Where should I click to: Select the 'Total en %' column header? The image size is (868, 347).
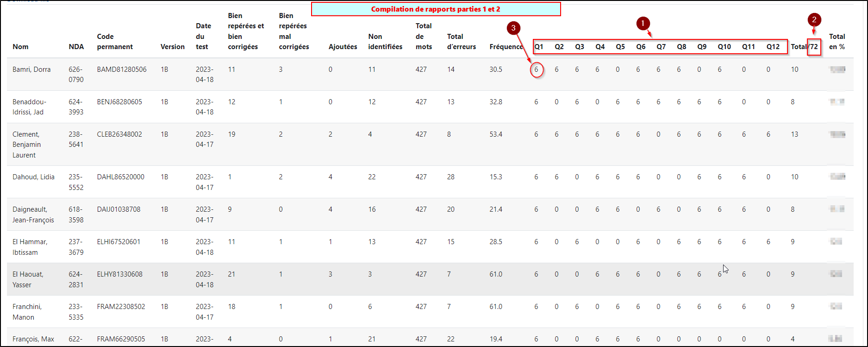click(x=837, y=42)
